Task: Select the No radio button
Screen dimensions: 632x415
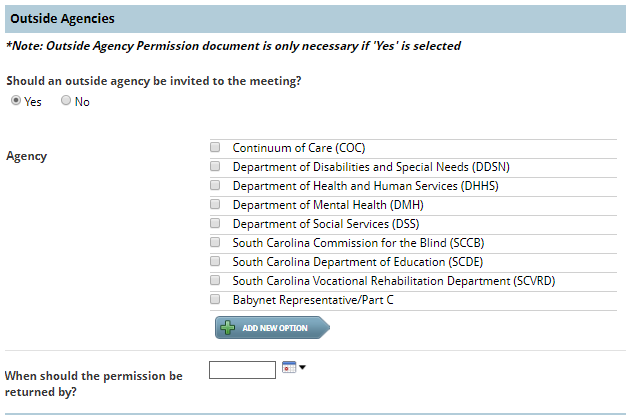Action: 66,100
